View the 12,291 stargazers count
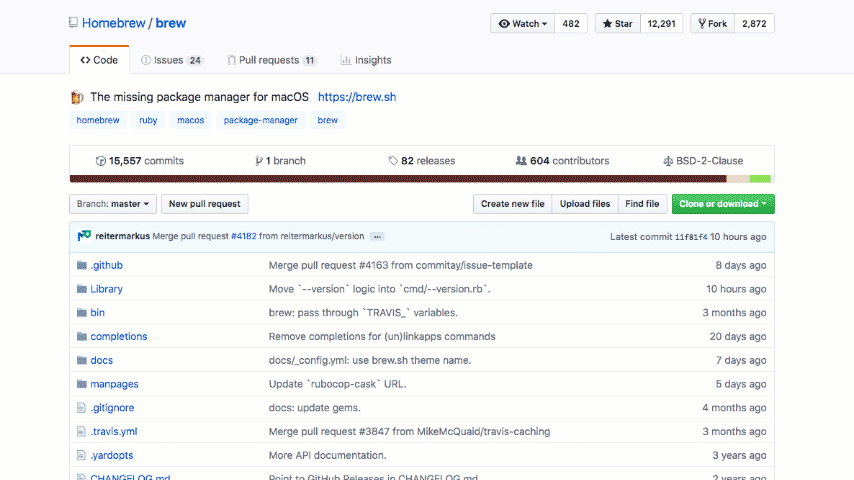 (x=661, y=23)
